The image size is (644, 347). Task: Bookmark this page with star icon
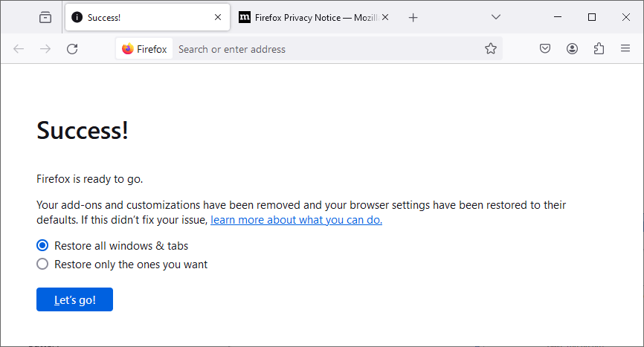490,49
